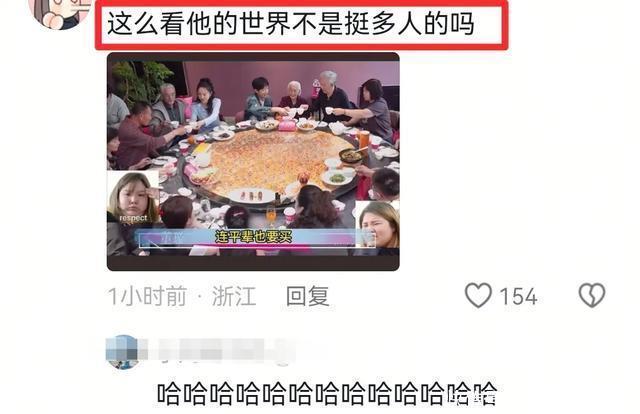Viewport: 640px width, 414px height.
Task: Tap the broken heart dislike icon
Action: 592,295
